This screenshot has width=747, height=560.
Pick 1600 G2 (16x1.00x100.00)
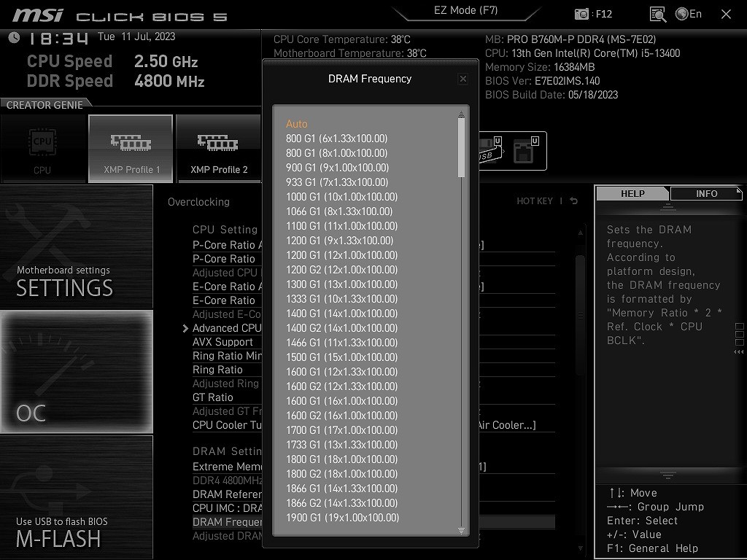[x=341, y=416]
